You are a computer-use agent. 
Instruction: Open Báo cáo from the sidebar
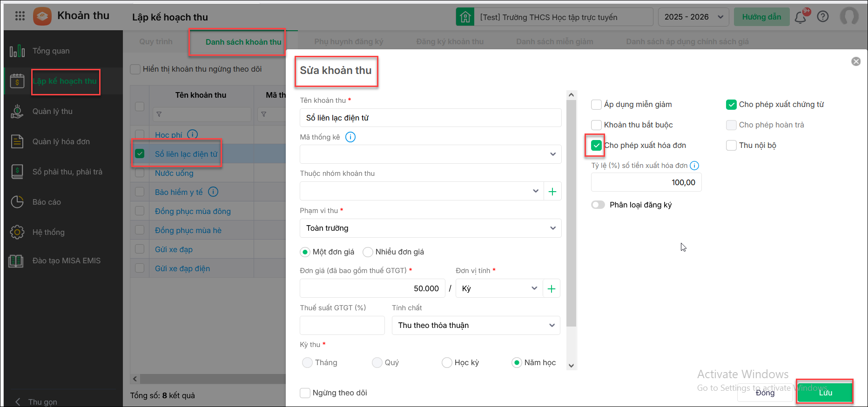pyautogui.click(x=47, y=202)
